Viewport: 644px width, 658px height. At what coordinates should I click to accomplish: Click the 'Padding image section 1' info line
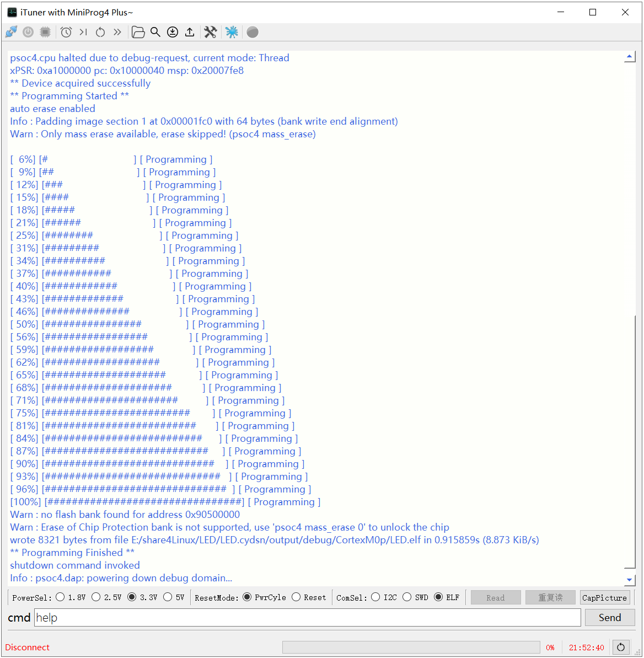(204, 121)
